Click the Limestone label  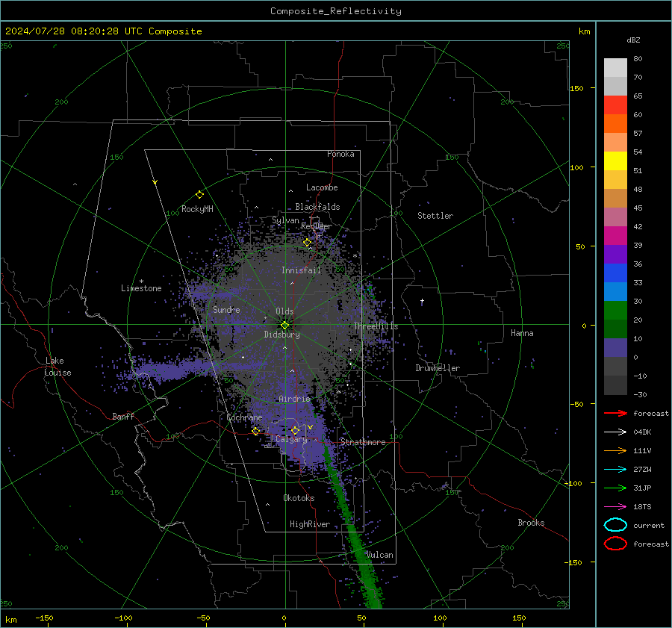pos(141,288)
